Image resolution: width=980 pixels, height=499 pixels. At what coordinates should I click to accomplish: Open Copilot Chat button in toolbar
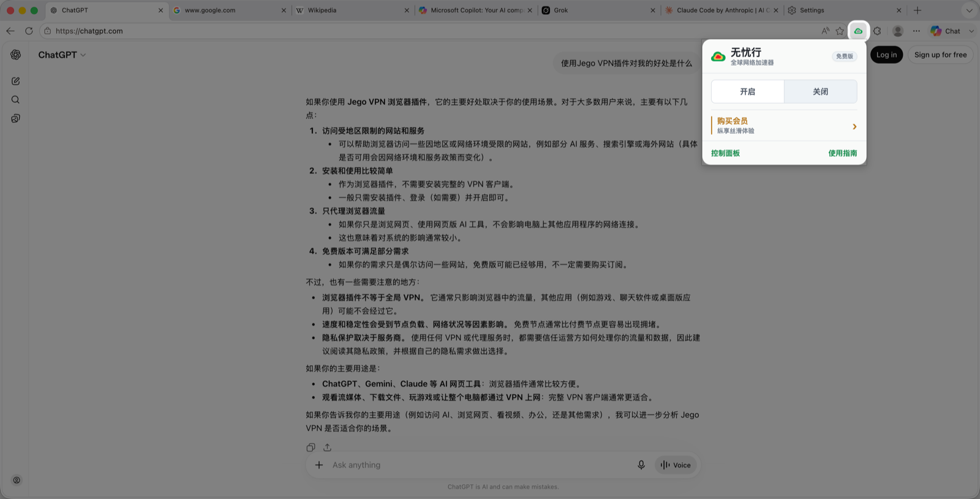(946, 31)
